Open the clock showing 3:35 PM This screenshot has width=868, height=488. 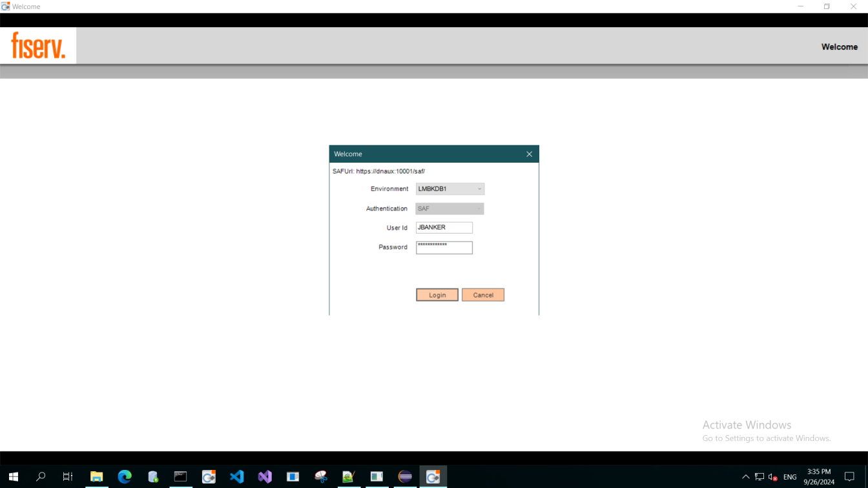pos(819,477)
